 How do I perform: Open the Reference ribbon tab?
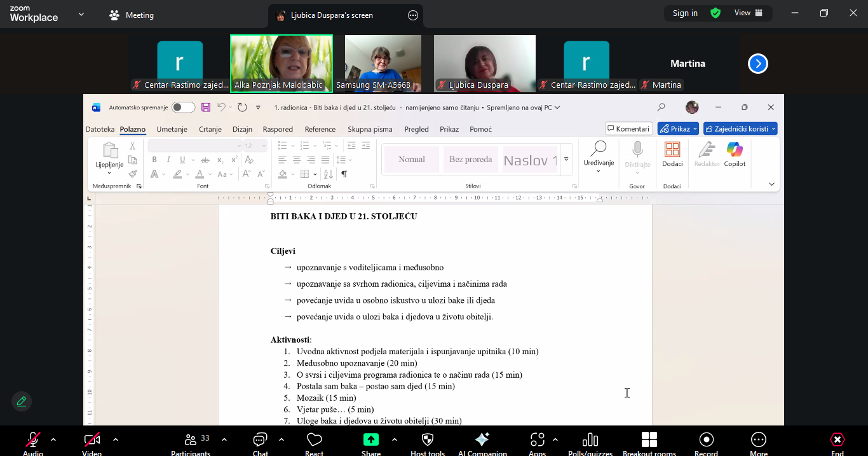(x=320, y=129)
